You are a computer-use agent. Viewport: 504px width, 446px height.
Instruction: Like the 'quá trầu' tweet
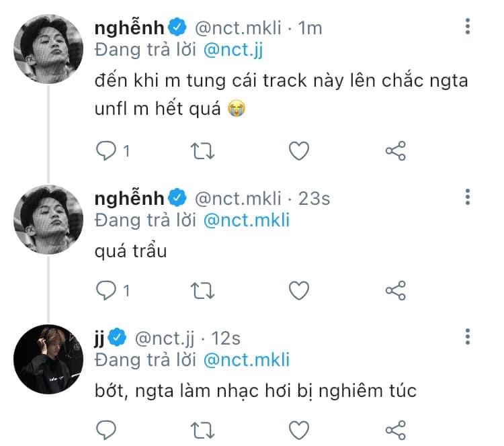[x=298, y=290]
